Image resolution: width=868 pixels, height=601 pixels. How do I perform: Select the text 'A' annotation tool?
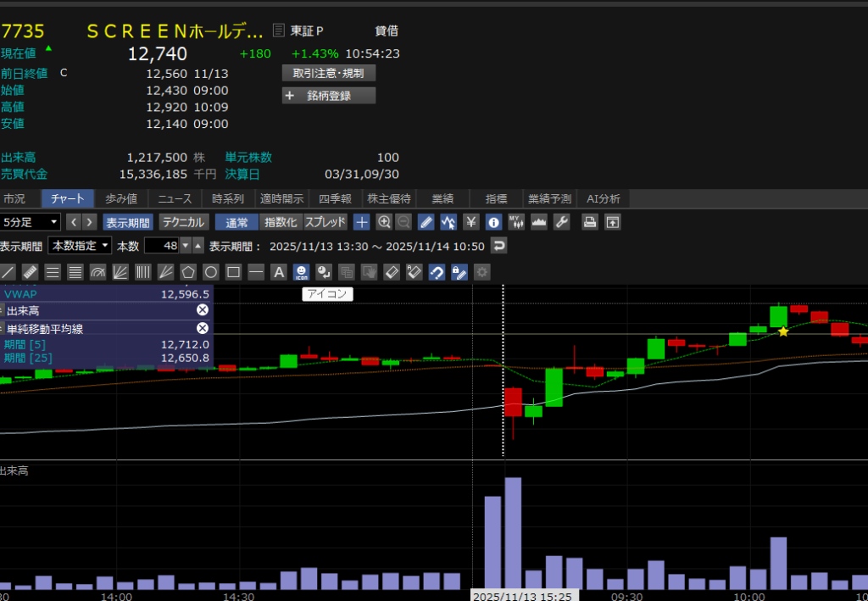[x=278, y=272]
